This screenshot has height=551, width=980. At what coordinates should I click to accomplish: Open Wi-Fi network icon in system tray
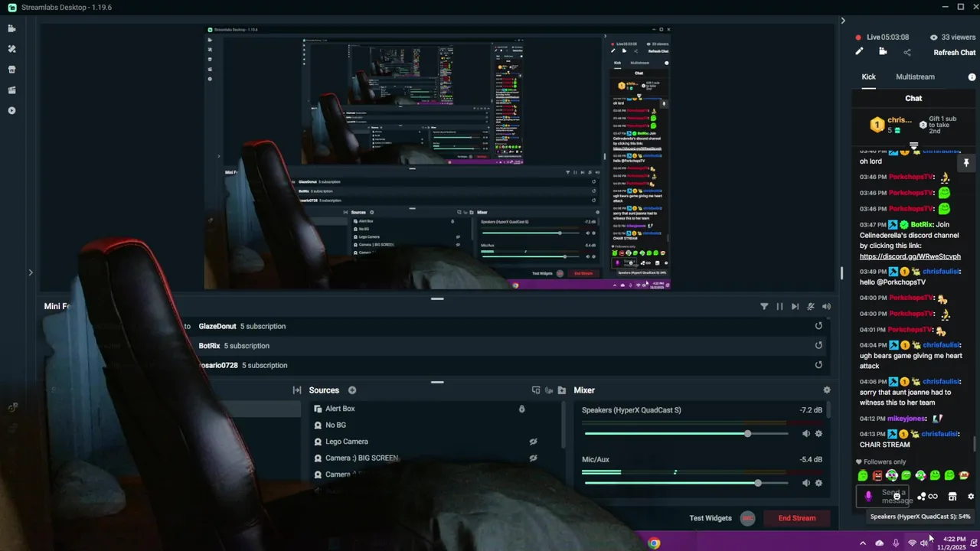912,543
